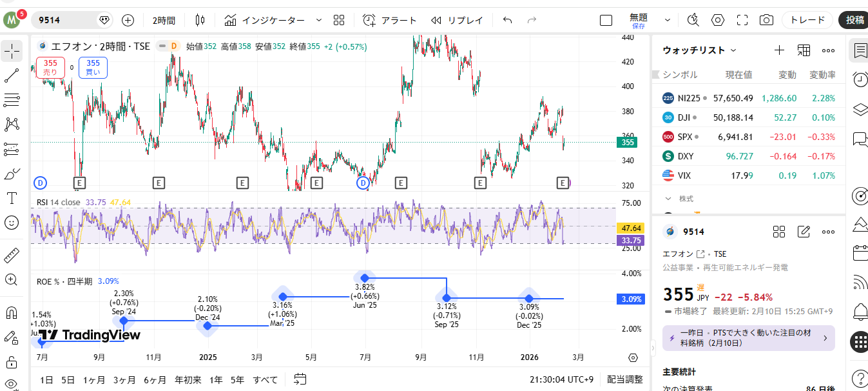Click the トレード button

[x=807, y=20]
